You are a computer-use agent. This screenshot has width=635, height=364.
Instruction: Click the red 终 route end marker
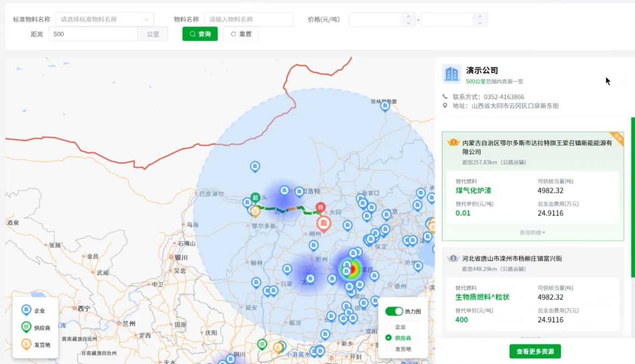point(320,207)
